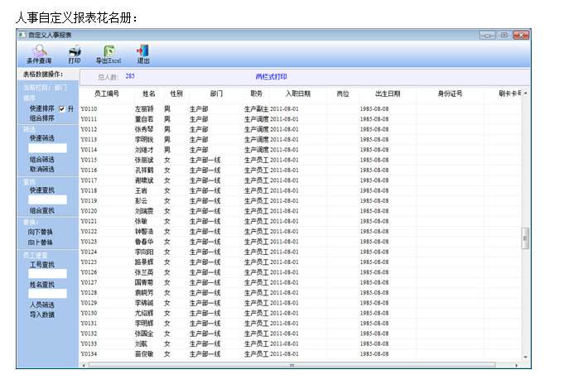Click the horizontal scrollbar at table bottom
The height and width of the screenshot is (389, 588).
(292, 364)
